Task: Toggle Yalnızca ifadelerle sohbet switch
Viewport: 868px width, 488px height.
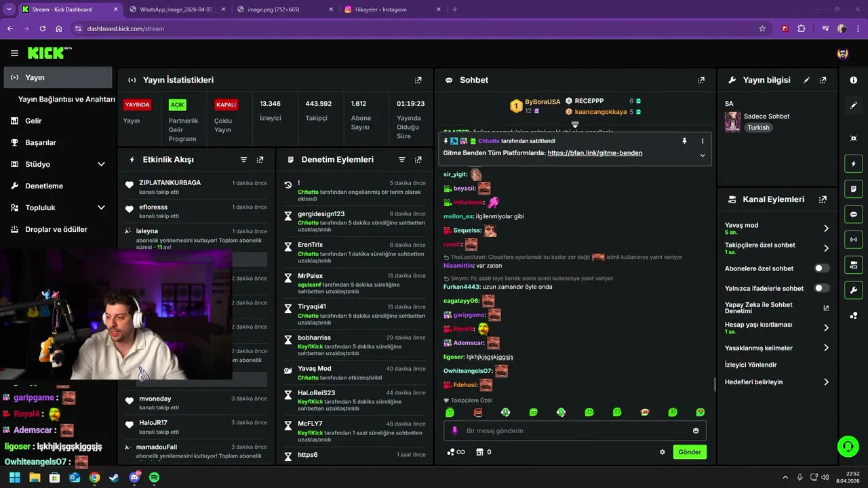Action: coord(822,288)
